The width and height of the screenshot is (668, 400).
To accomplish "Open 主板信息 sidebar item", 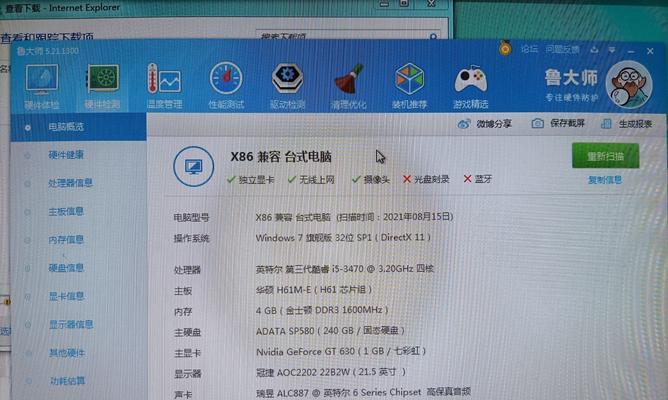I will click(66, 212).
